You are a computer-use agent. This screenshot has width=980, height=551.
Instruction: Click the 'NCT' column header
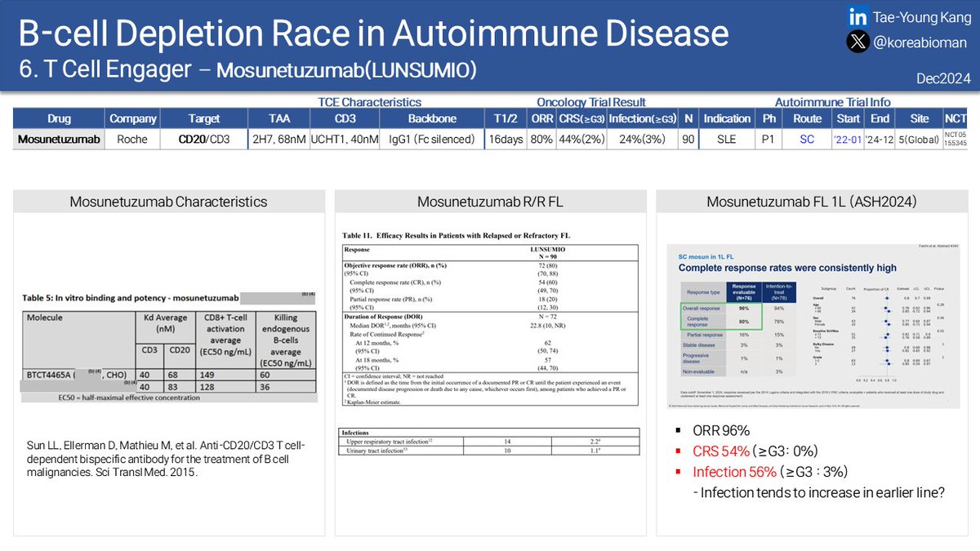tap(955, 118)
